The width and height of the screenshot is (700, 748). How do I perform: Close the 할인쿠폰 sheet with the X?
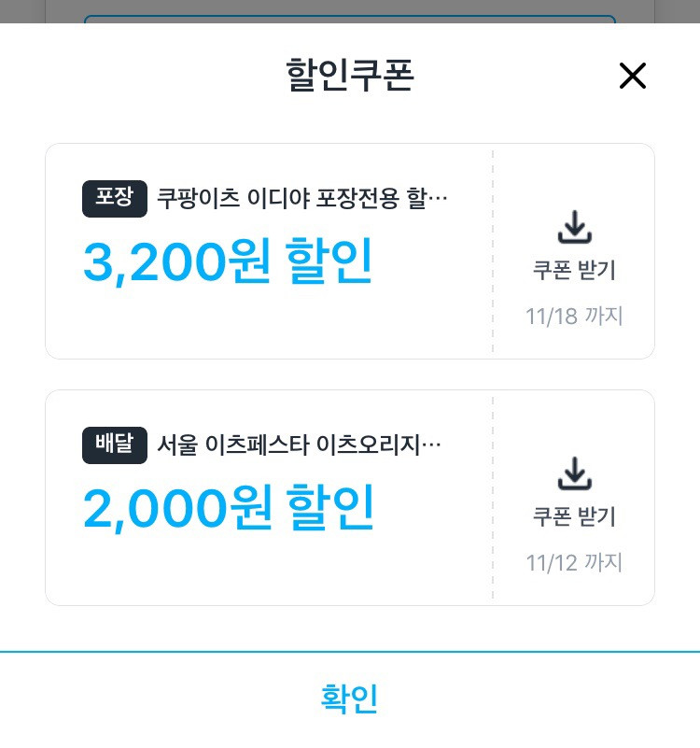click(632, 76)
